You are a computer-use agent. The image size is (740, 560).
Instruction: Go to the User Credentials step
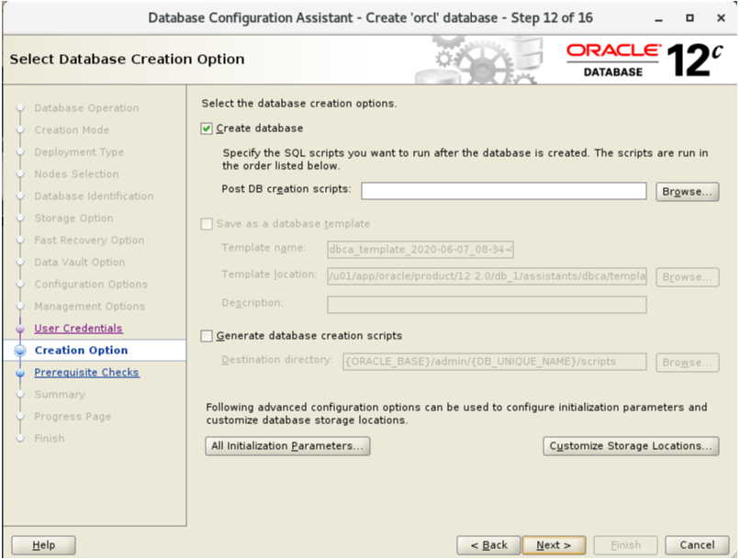(x=78, y=329)
